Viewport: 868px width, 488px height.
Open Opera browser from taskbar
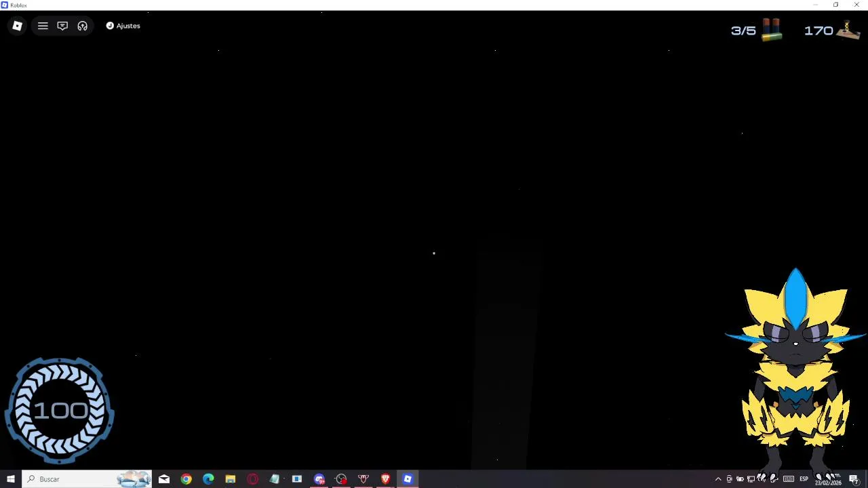pyautogui.click(x=252, y=479)
